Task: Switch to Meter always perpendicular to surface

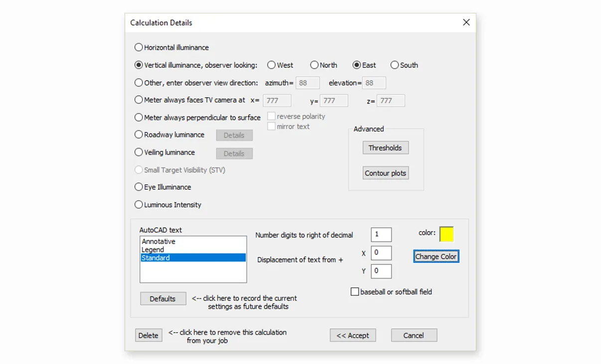Action: click(139, 118)
